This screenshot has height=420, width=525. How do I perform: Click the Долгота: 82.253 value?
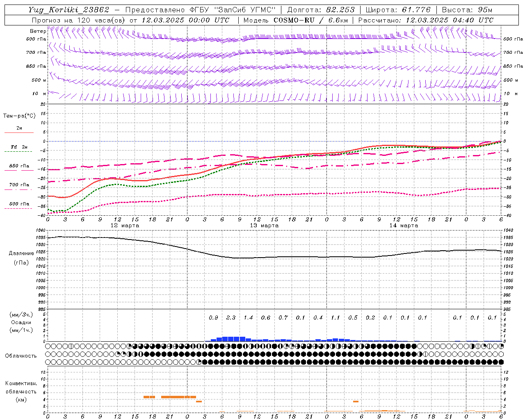pos(321,10)
